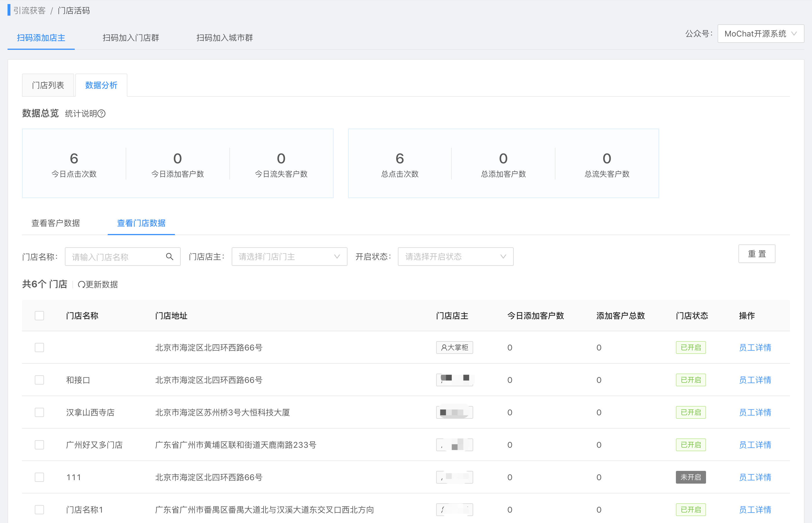Viewport: 812px width, 523px height.
Task: Check the 111 store row checkbox
Action: 39,477
